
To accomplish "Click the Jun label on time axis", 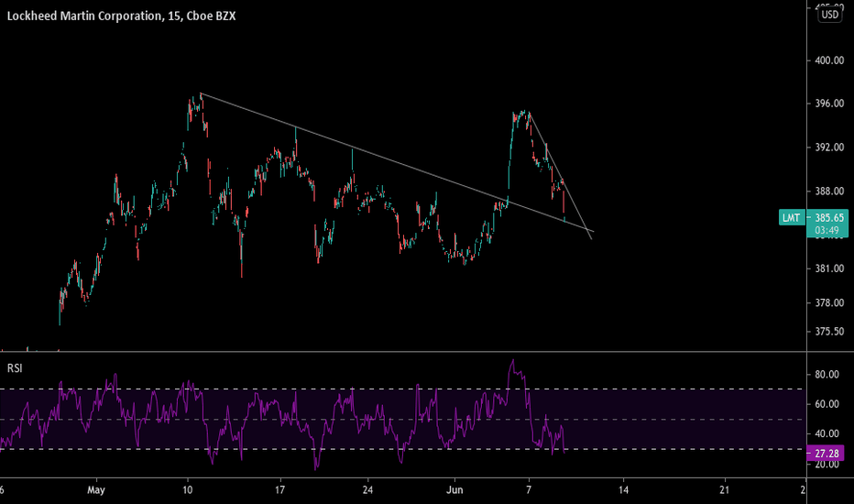I will 454,490.
